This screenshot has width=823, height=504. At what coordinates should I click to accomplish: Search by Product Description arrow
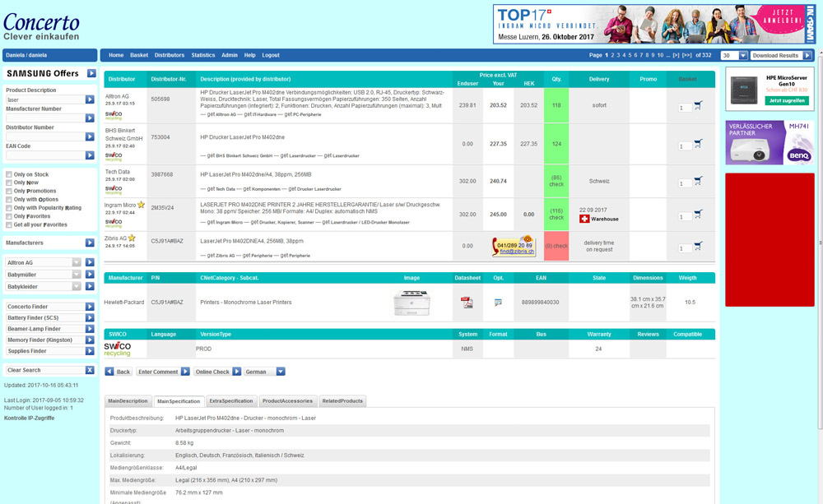(90, 99)
